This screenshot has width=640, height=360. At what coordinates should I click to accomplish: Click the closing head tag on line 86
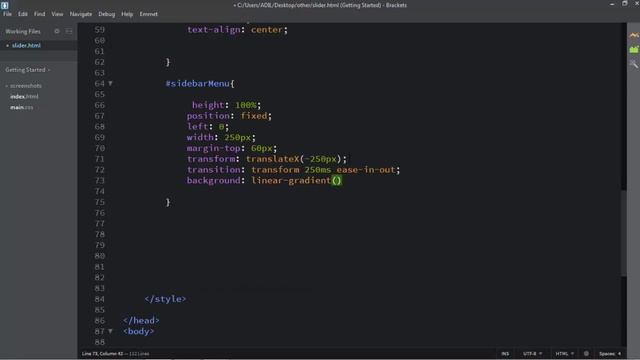(141, 320)
